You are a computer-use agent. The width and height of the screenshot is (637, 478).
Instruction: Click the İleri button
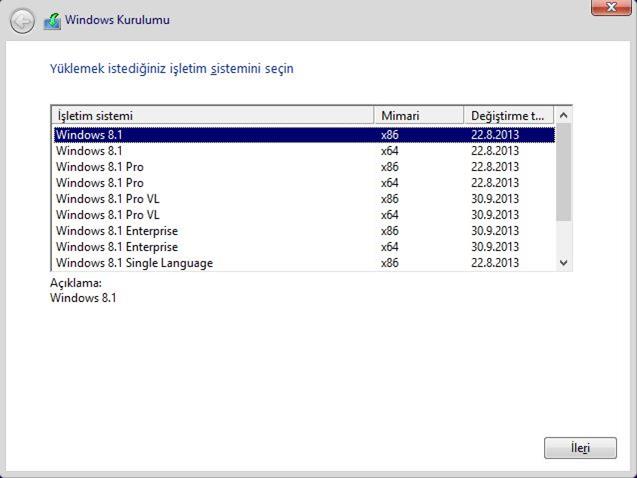point(580,448)
